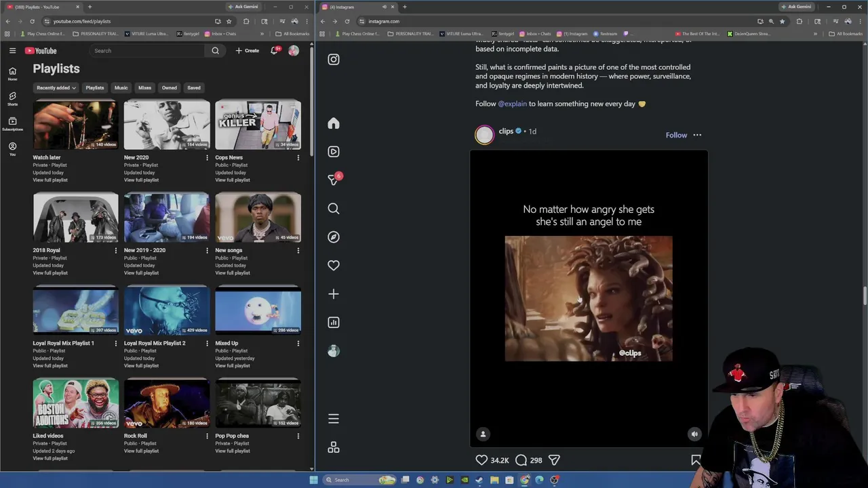
Task: View tagged people on the clips video
Action: click(483, 434)
